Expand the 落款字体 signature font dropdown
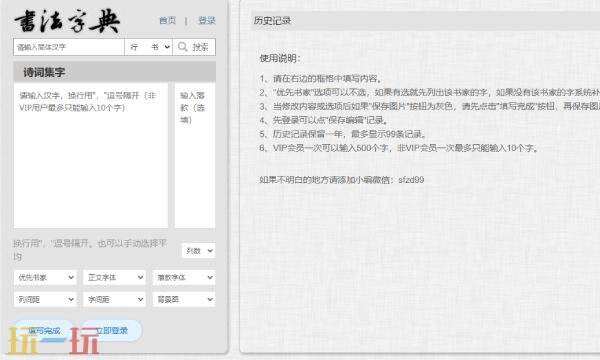This screenshot has height=360, width=600. [x=184, y=277]
